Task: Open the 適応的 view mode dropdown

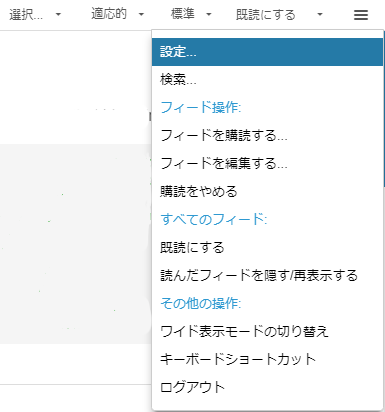Action: pyautogui.click(x=117, y=14)
